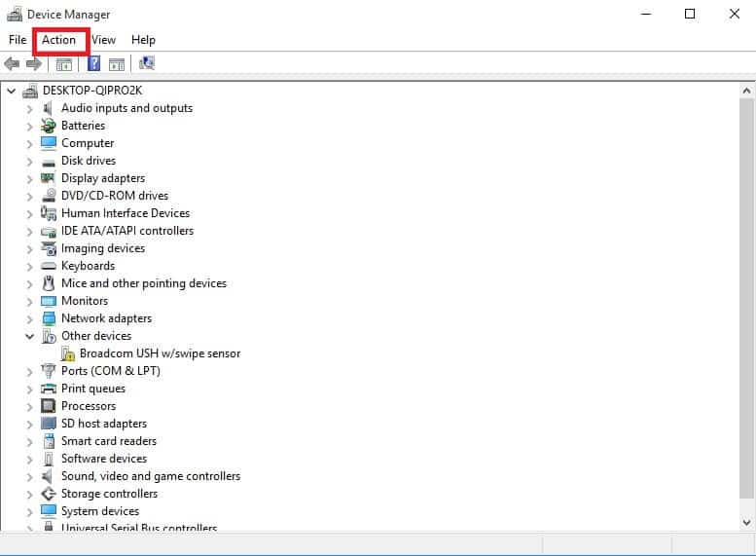756x556 pixels.
Task: Click the Action pane toolbar icon next to Help
Action: (117, 63)
